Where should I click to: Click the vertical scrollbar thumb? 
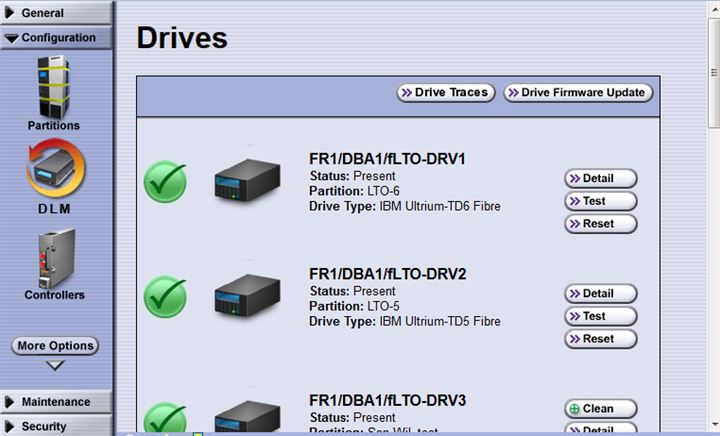point(714,71)
